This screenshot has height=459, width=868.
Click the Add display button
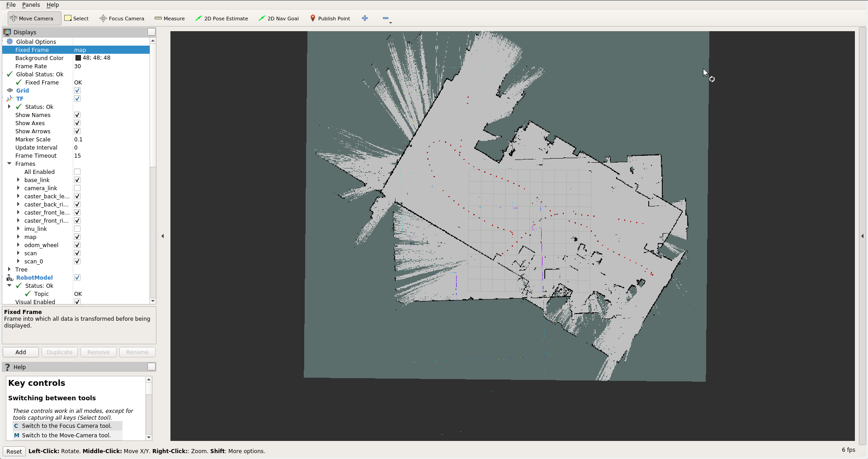tap(20, 352)
